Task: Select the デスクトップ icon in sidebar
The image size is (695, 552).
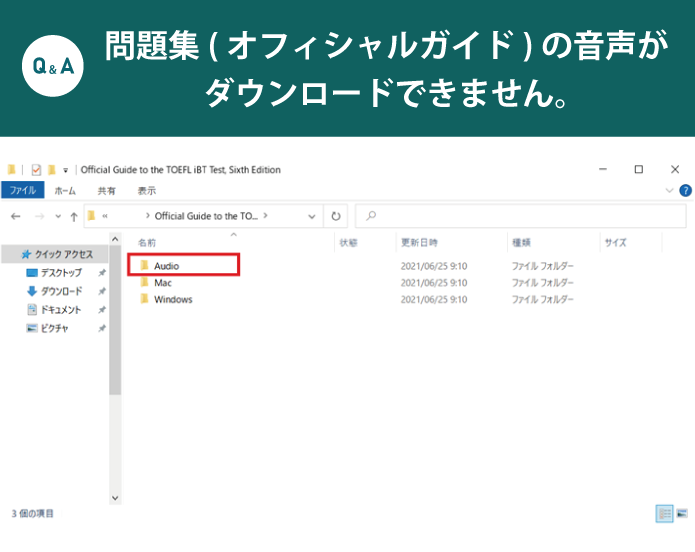Action: tap(32, 273)
